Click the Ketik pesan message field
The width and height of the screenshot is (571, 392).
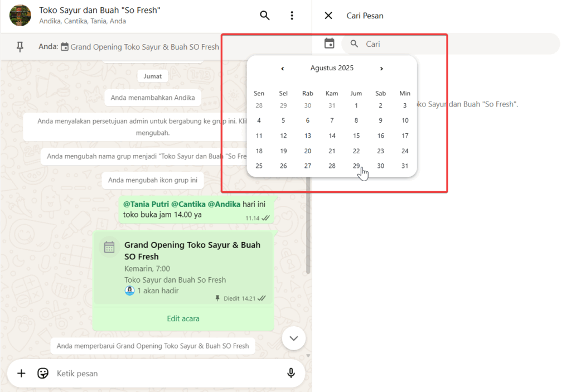click(x=167, y=373)
